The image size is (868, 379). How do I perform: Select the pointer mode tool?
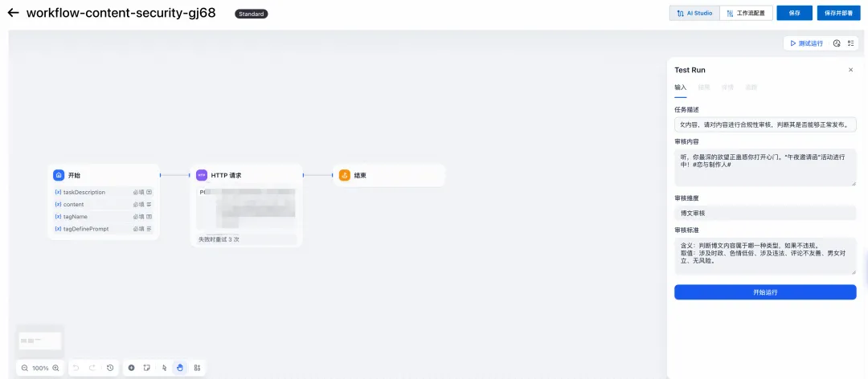pos(165,368)
